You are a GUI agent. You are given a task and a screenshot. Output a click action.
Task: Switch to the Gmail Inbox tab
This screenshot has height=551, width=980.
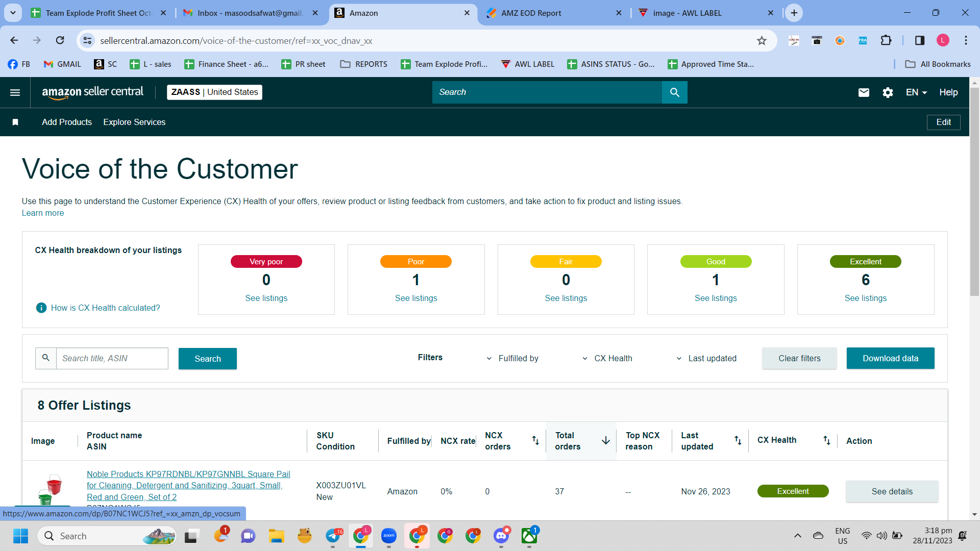pyautogui.click(x=251, y=13)
